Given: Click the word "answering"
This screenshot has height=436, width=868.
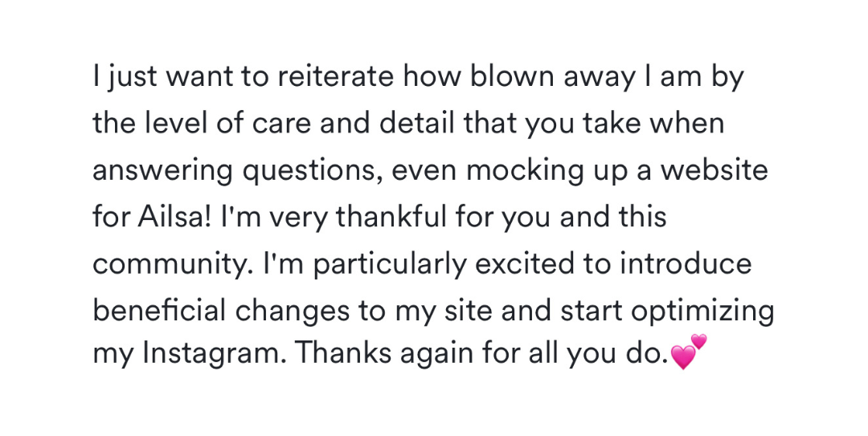Looking at the screenshot, I should [x=162, y=171].
